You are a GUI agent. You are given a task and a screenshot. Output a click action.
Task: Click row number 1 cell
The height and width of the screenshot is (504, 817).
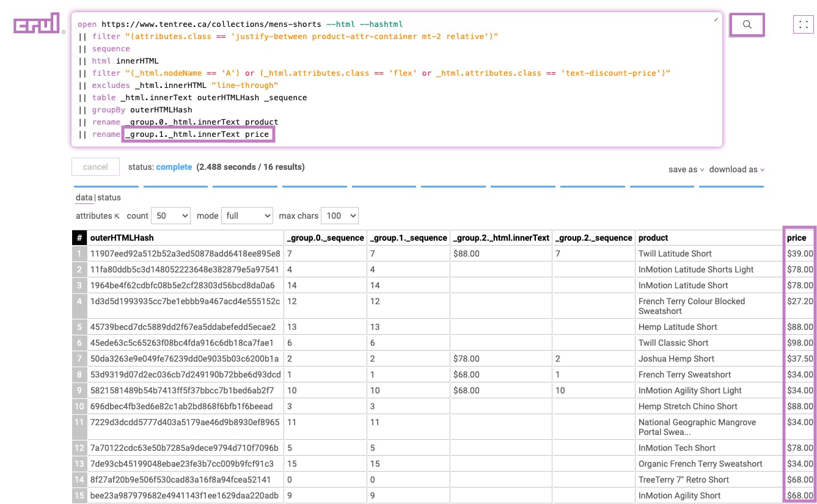tap(79, 254)
